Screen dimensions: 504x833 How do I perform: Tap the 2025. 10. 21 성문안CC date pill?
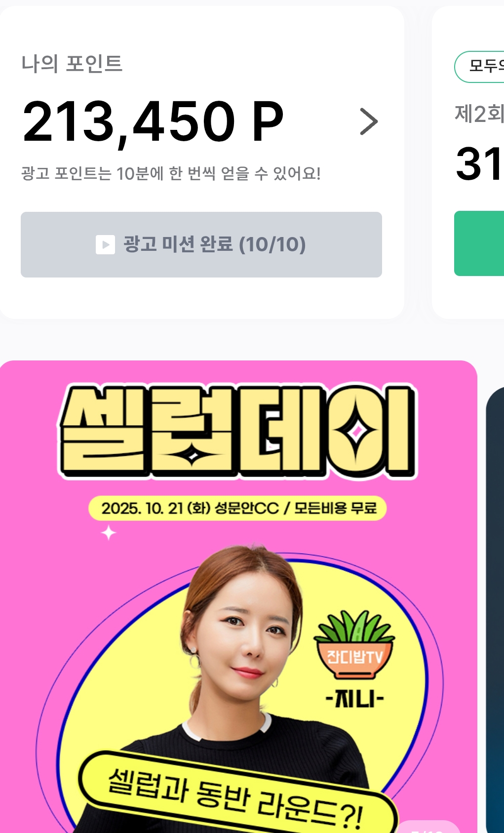237,508
